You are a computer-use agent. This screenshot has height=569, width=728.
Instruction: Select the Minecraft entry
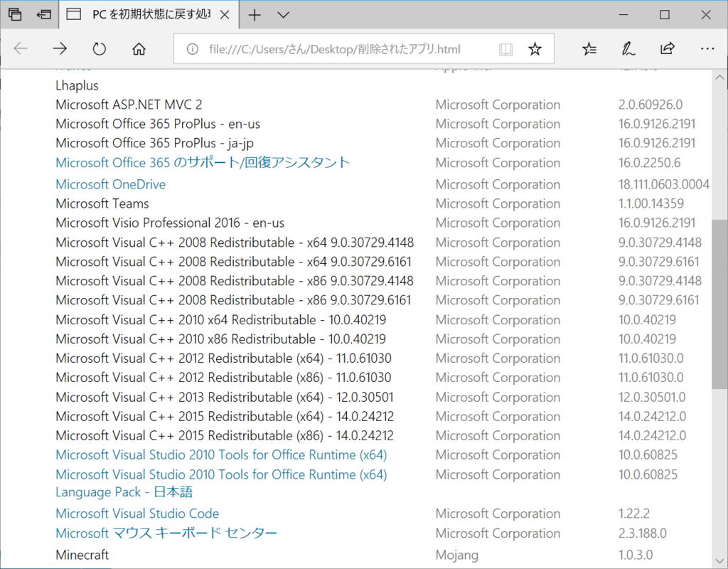click(82, 555)
